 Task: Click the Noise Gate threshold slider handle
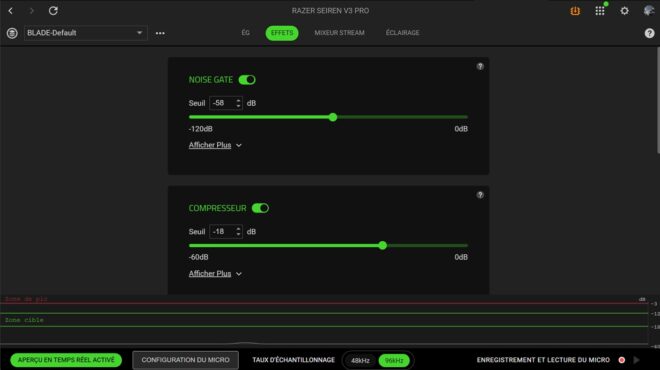click(x=333, y=117)
